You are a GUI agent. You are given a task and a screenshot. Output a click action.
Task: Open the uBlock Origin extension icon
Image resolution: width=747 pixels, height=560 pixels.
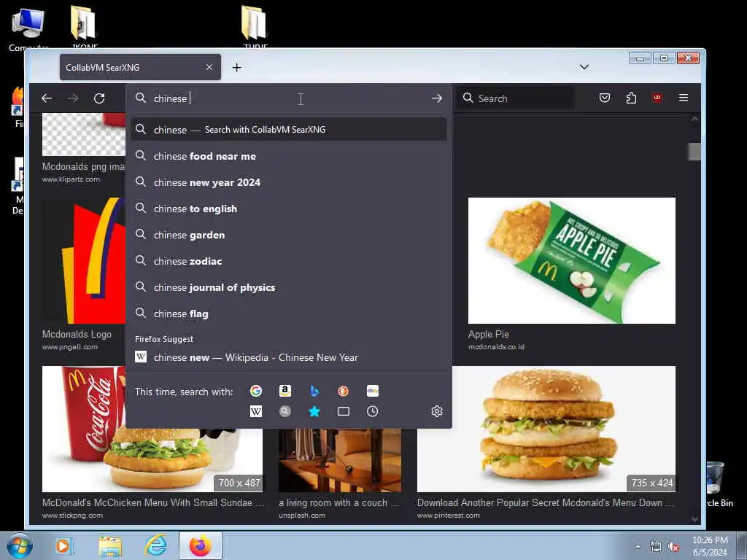click(x=657, y=98)
